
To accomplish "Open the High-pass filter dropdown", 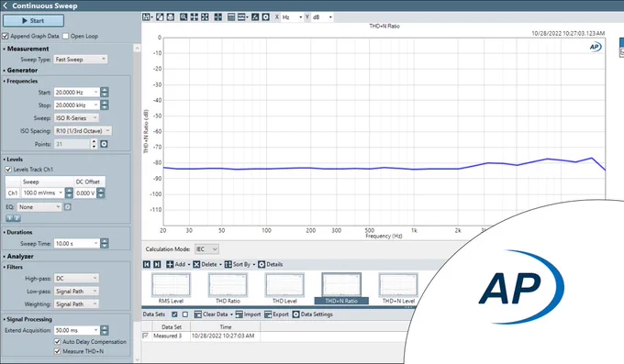I will coord(76,279).
